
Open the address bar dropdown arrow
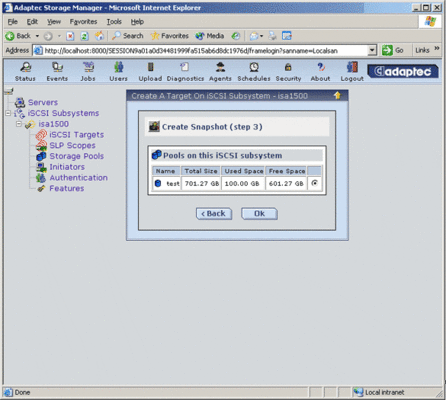tap(372, 51)
